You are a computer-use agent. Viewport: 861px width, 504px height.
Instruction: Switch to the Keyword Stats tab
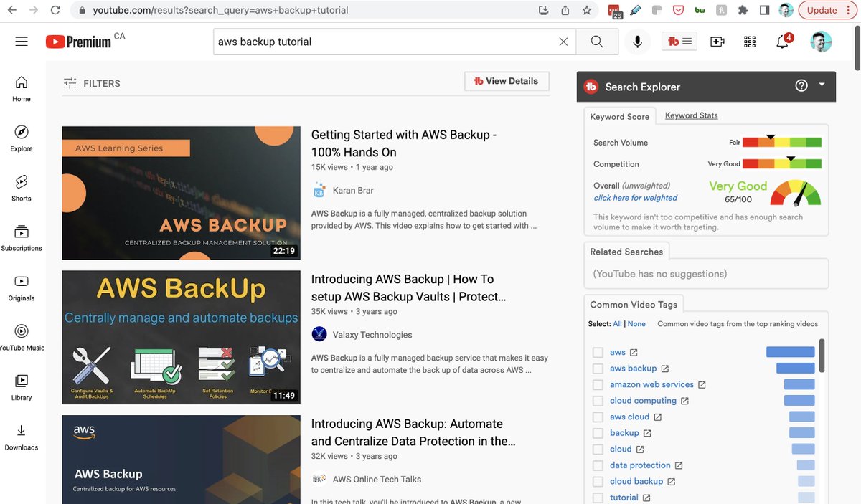tap(691, 115)
